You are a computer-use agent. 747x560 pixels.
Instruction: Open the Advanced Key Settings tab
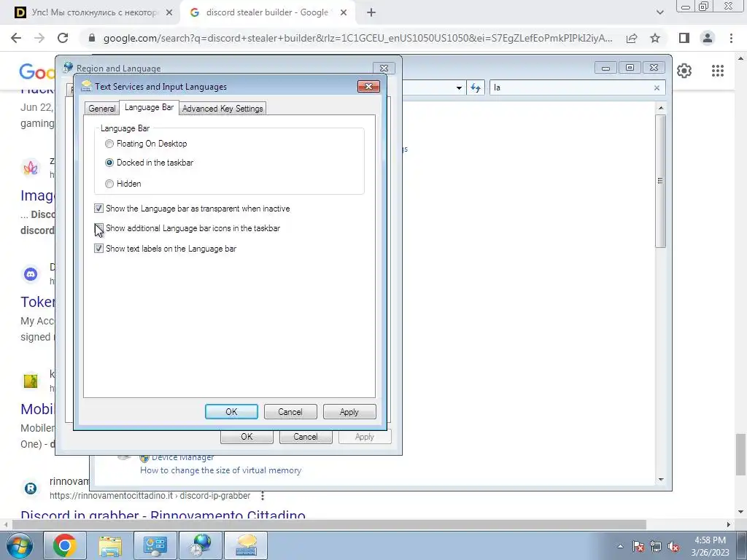(222, 109)
